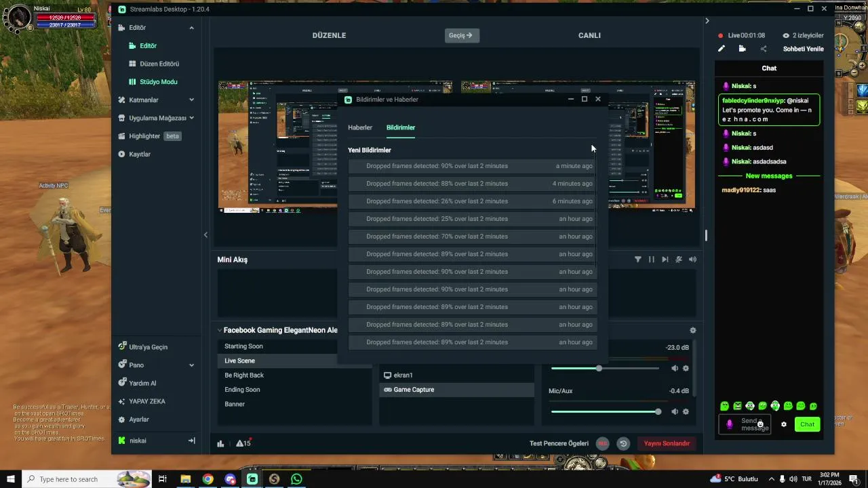This screenshot has width=868, height=488.
Task: Click the logout arrow next to niskai
Action: tap(191, 441)
